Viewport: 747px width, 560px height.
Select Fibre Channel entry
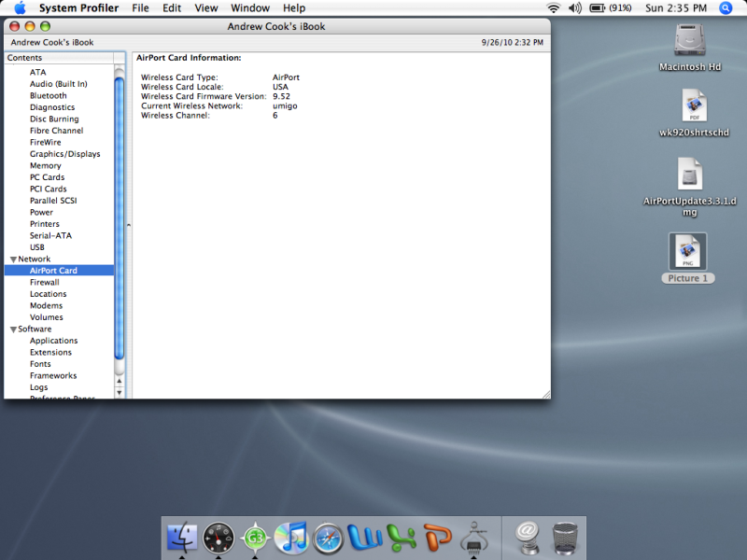click(x=57, y=131)
